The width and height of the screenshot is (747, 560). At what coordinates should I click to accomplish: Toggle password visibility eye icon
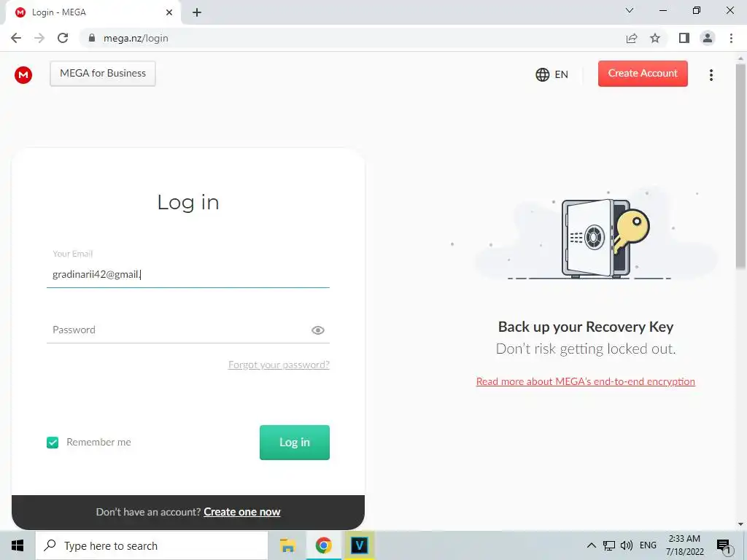tap(318, 330)
